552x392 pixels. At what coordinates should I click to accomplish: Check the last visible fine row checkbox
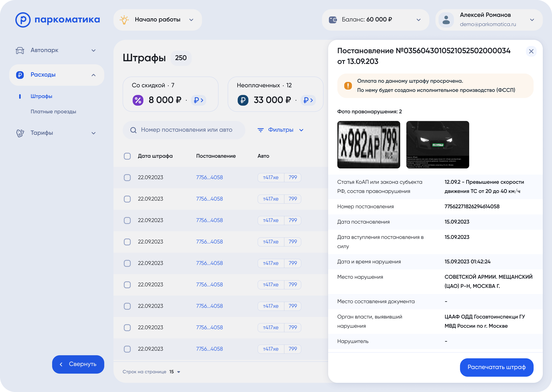(127, 349)
